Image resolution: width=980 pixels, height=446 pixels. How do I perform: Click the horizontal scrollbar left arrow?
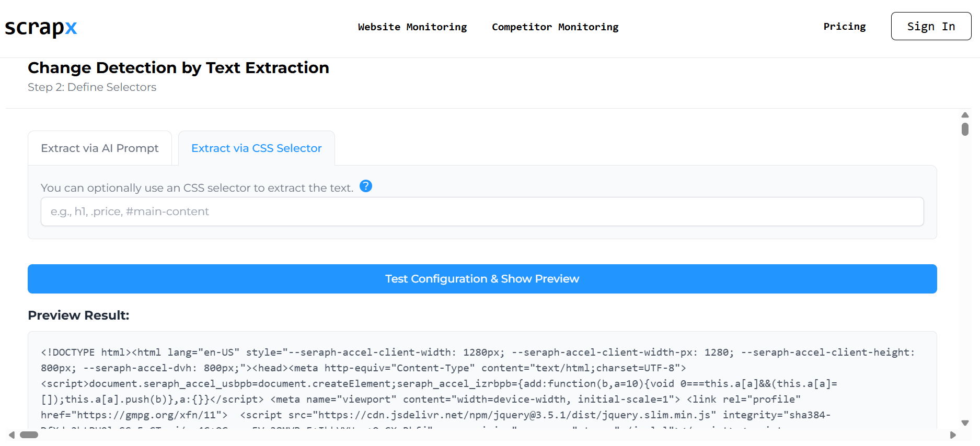click(x=11, y=435)
